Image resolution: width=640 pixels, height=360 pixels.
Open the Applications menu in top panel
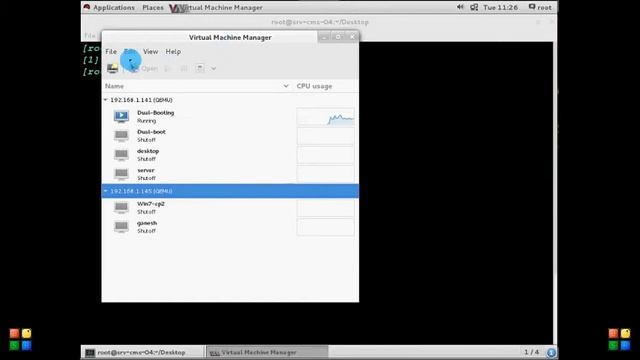tap(113, 7)
